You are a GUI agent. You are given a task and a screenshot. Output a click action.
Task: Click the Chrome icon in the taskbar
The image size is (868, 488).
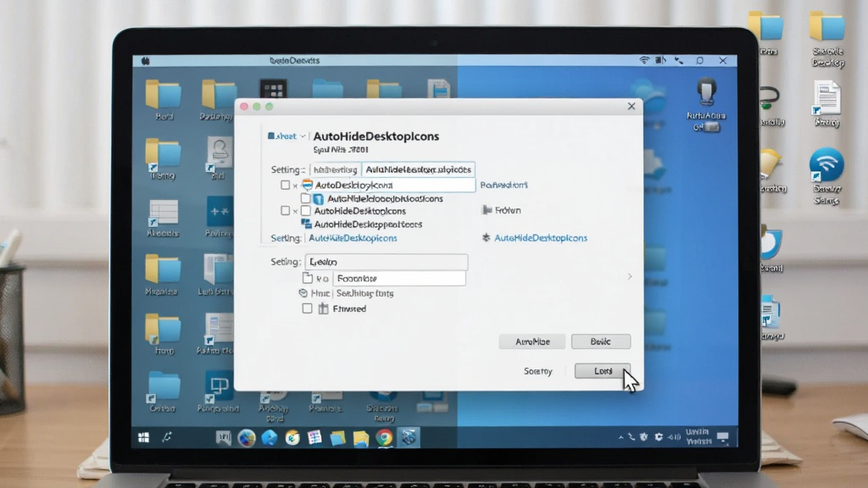tap(384, 438)
